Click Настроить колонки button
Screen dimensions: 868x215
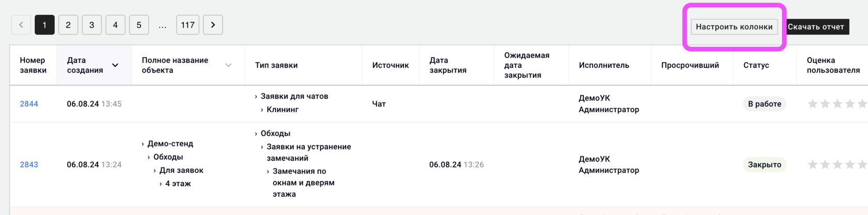pyautogui.click(x=734, y=27)
